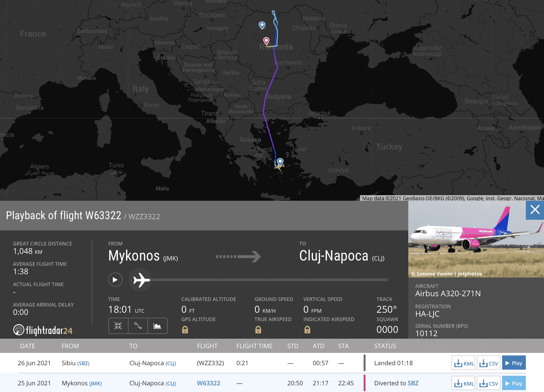Open the altitude graph icon
The image size is (544, 392).
pos(157,326)
